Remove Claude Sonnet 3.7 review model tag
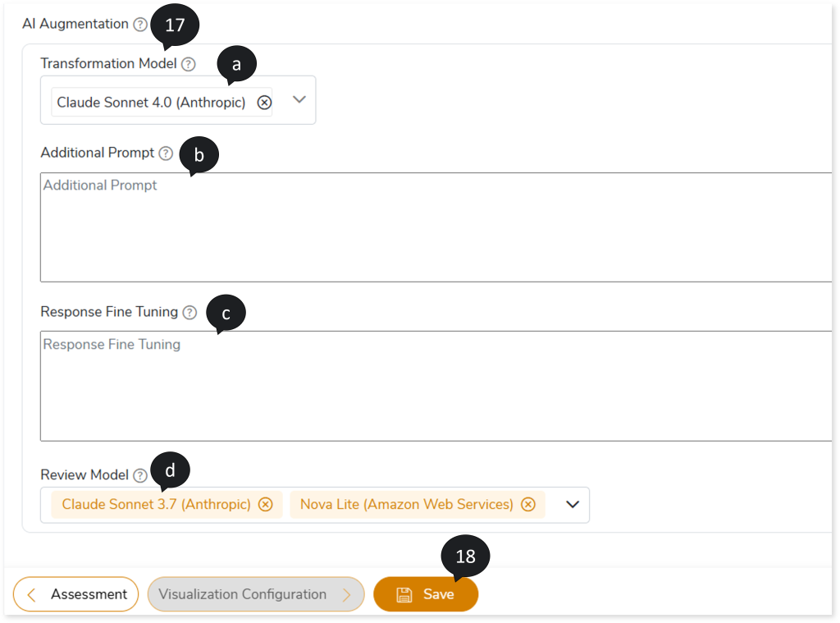This screenshot has height=623, width=840. [266, 505]
